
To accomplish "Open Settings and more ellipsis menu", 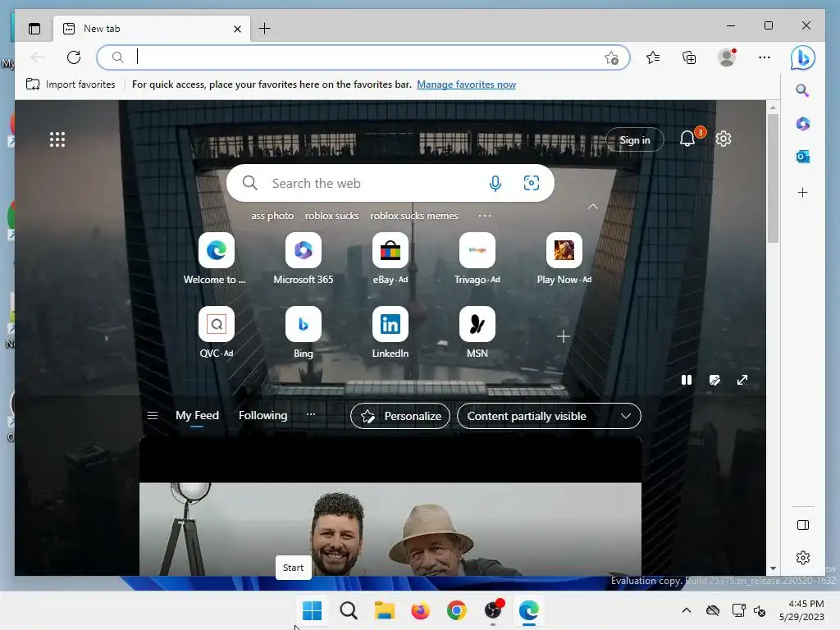I will pyautogui.click(x=765, y=57).
